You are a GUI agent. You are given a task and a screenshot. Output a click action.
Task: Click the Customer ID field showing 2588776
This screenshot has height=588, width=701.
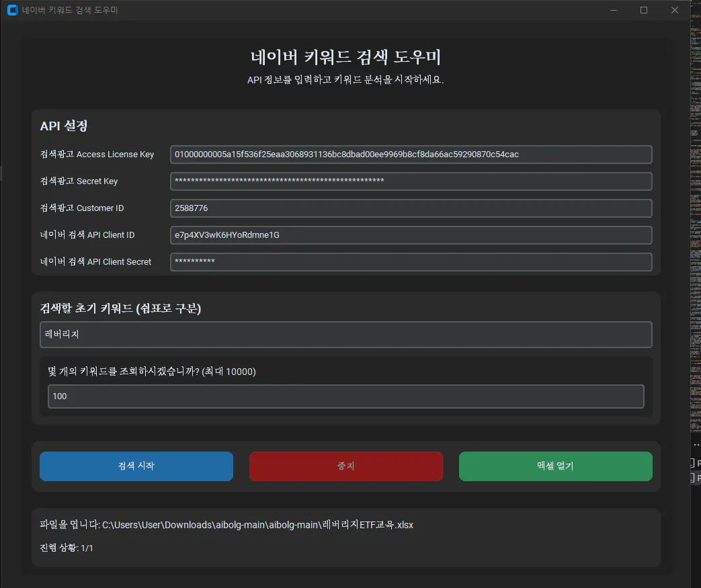pyautogui.click(x=411, y=208)
